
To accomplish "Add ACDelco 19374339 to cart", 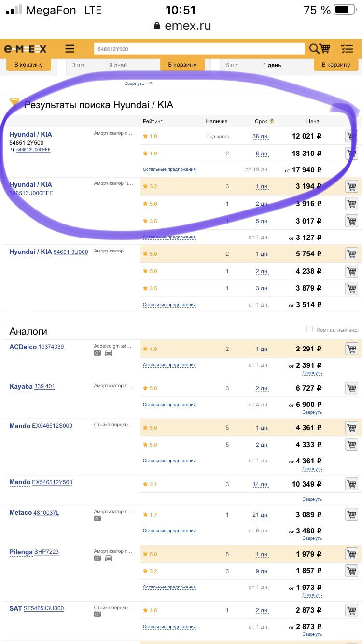I will (x=351, y=349).
